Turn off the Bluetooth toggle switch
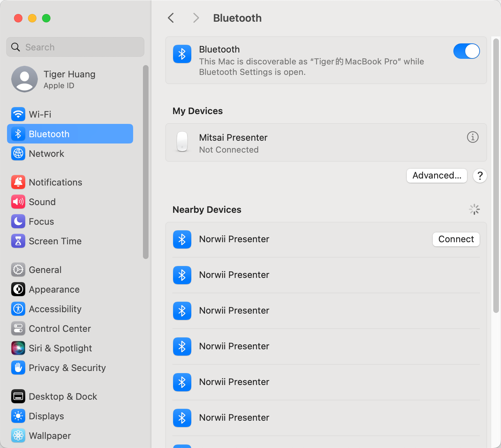501x448 pixels. click(466, 51)
